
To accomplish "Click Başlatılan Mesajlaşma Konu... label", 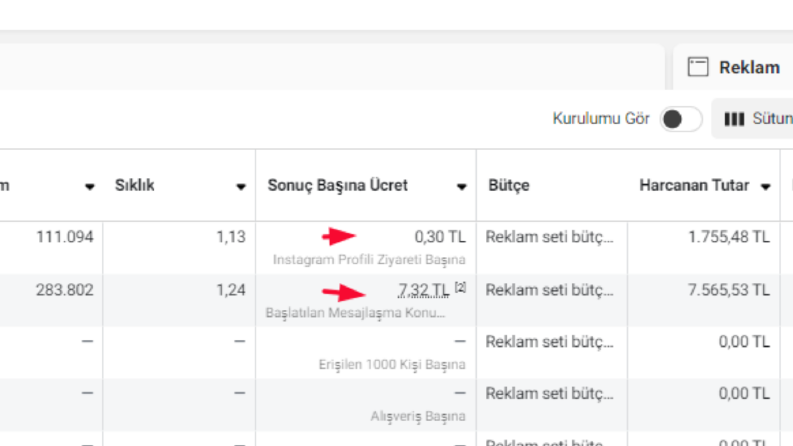I will coord(356,313).
